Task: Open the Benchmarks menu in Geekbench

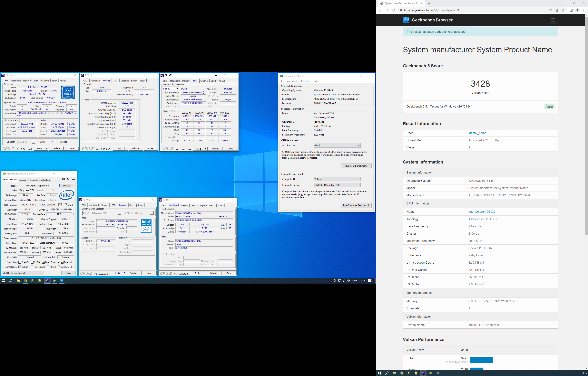Action: tap(292, 81)
